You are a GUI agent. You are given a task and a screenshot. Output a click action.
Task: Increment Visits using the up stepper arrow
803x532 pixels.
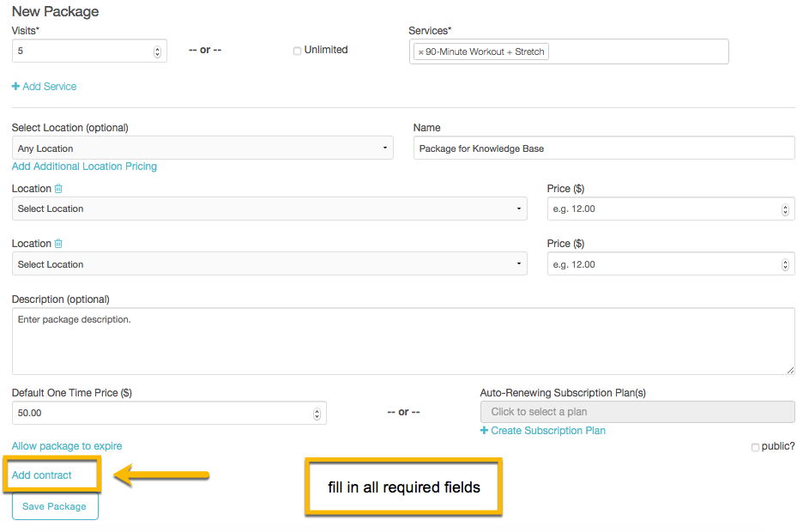click(x=157, y=47)
